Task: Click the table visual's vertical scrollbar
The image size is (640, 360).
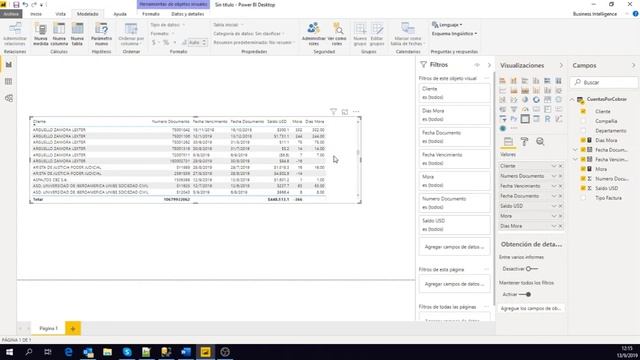Action: [358, 158]
